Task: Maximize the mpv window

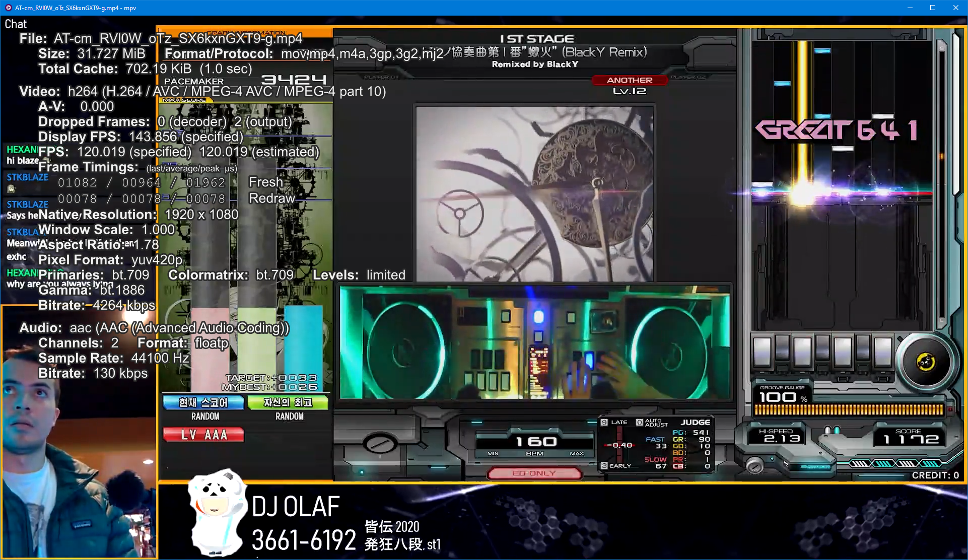Action: pos(933,8)
